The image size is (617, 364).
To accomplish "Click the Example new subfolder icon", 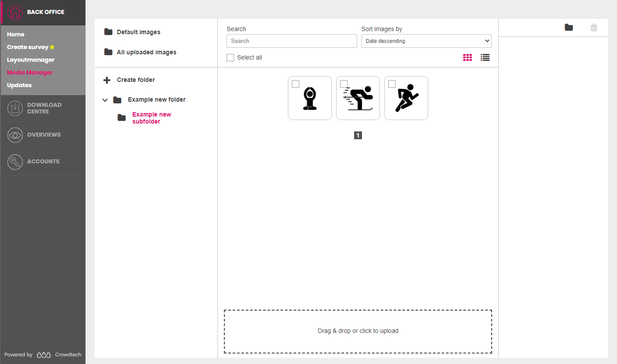I will (x=122, y=118).
